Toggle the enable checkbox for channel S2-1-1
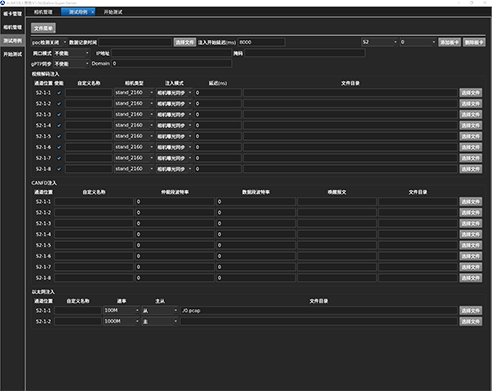 59,93
